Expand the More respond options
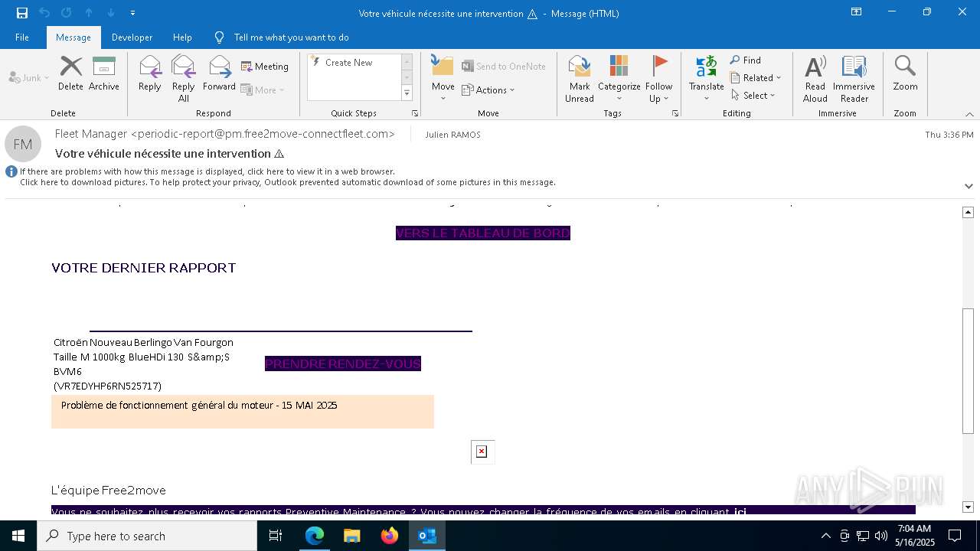 [263, 90]
